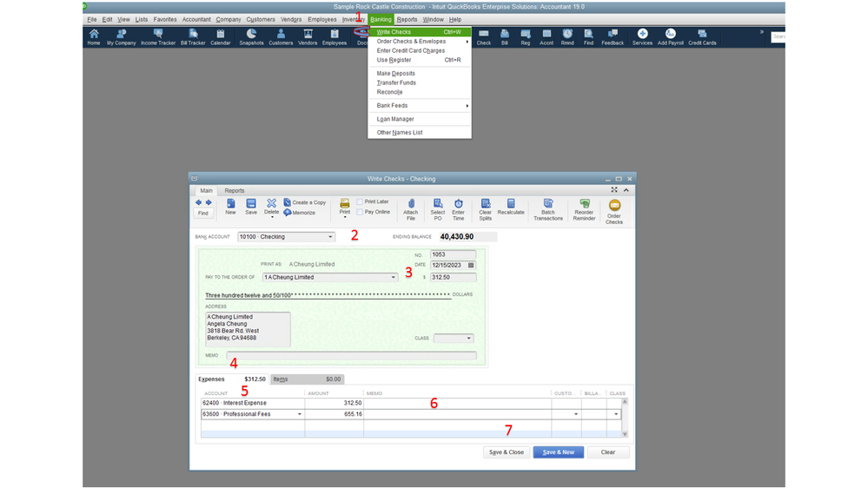The image size is (868, 488).
Task: Click the Attach File icon
Action: tap(411, 209)
